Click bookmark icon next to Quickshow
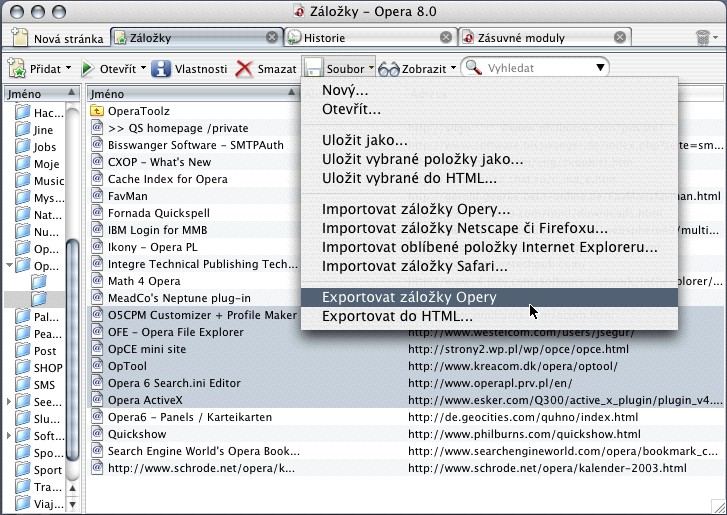The height and width of the screenshot is (515, 727). (97, 433)
